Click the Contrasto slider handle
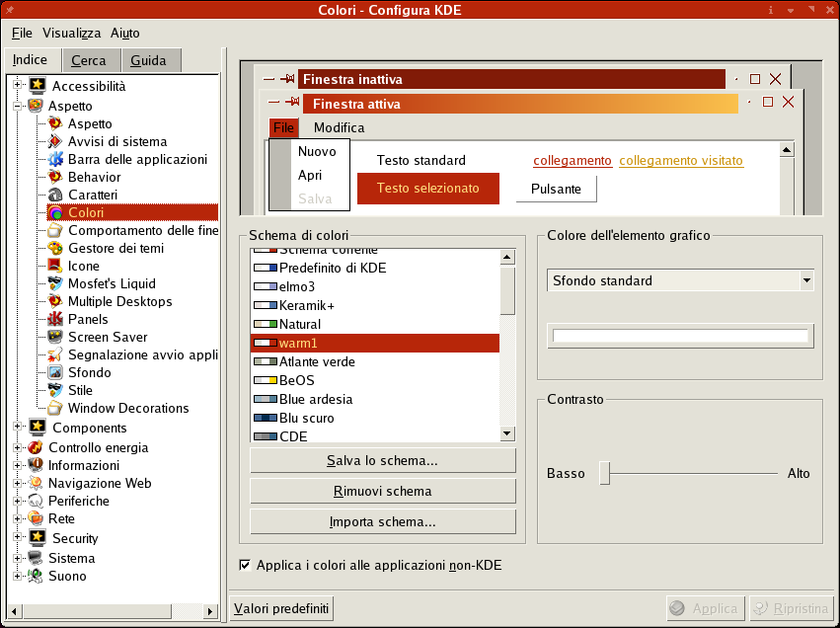Viewport: 840px width, 628px height. [605, 473]
